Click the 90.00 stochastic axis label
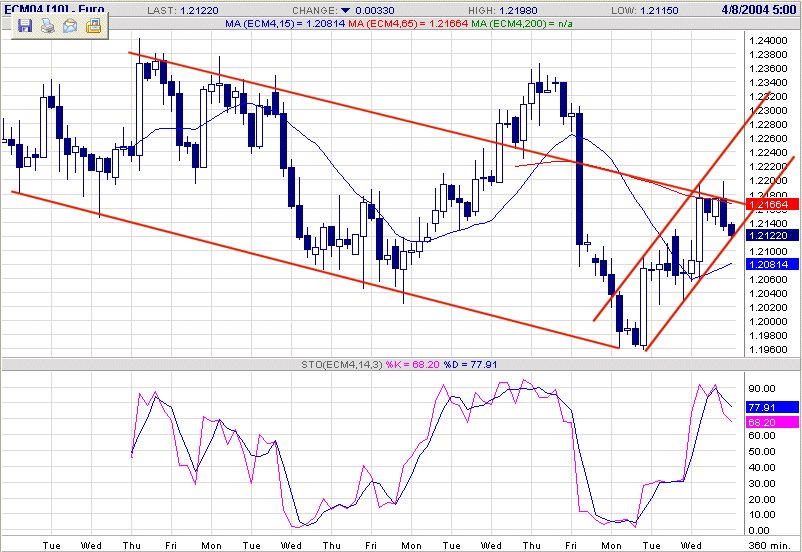Screen dimensions: 802x552 point(762,388)
